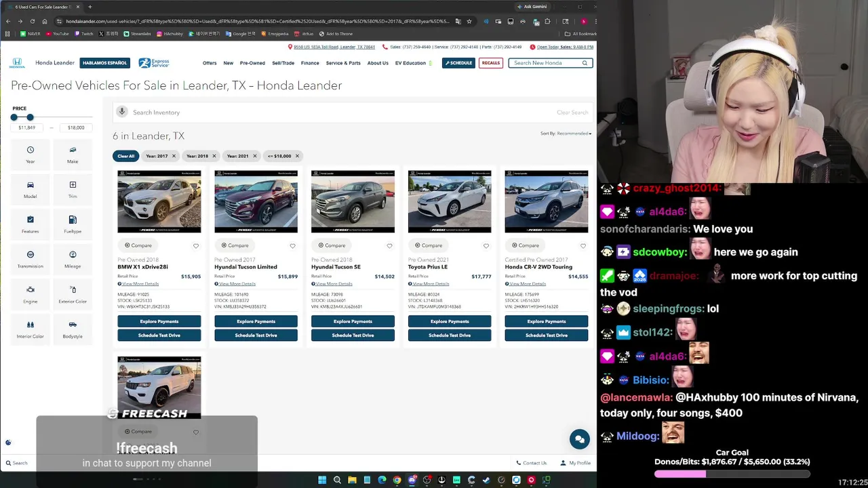The image size is (868, 488).
Task: Open the Model filter tile
Action: click(x=30, y=190)
